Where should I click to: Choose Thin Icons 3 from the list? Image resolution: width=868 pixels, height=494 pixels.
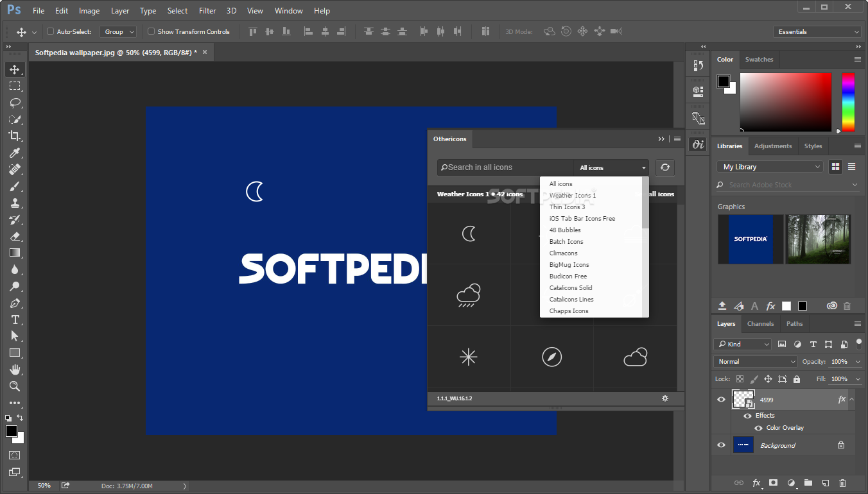(x=567, y=207)
